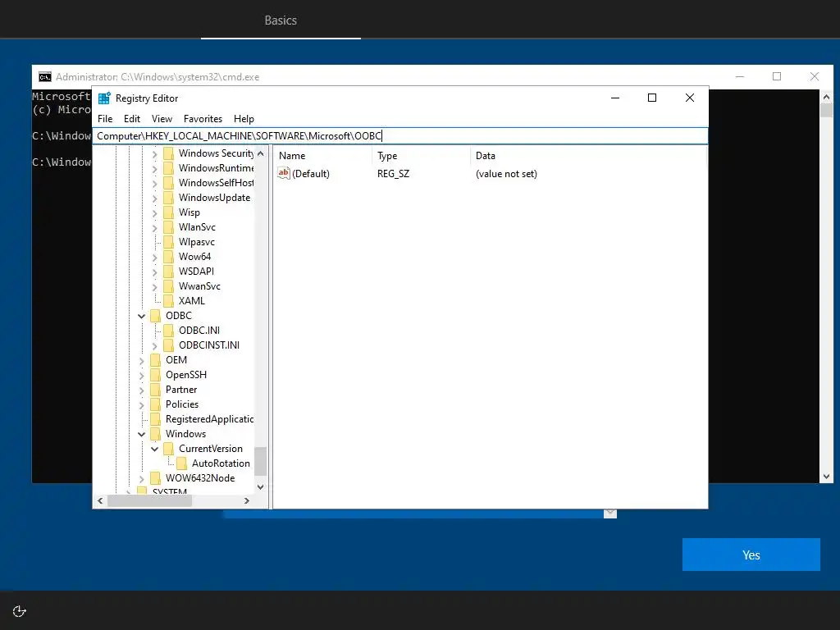Viewport: 840px width, 630px height.
Task: Select the ODBCINST.INI tree key
Action: [209, 345]
